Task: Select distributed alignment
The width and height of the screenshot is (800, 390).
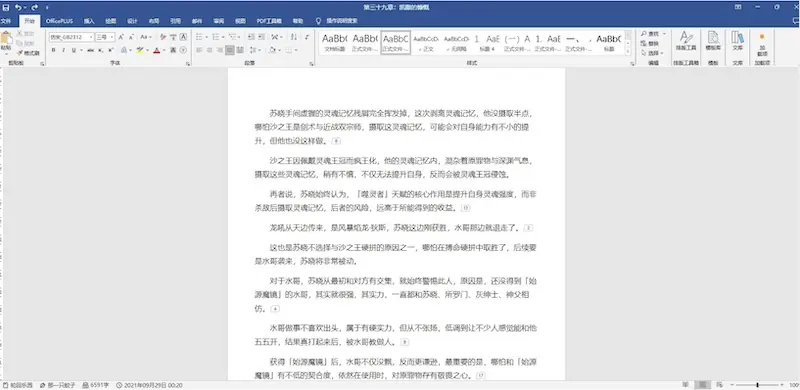Action: click(240, 50)
